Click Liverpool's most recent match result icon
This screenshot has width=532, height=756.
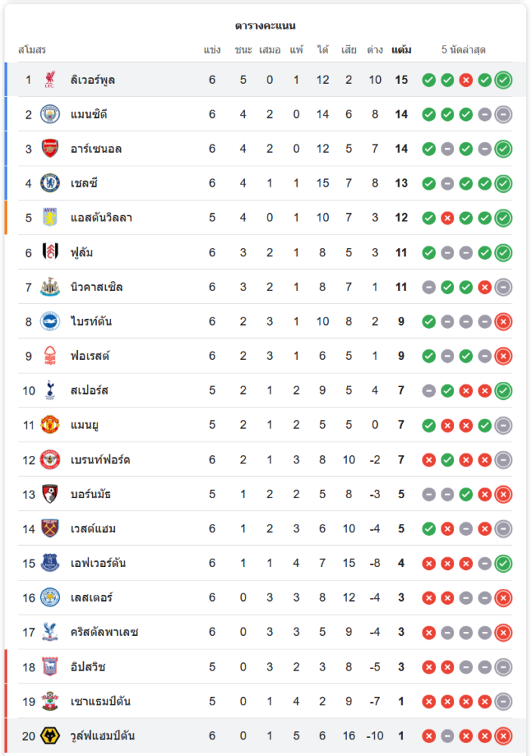[503, 80]
